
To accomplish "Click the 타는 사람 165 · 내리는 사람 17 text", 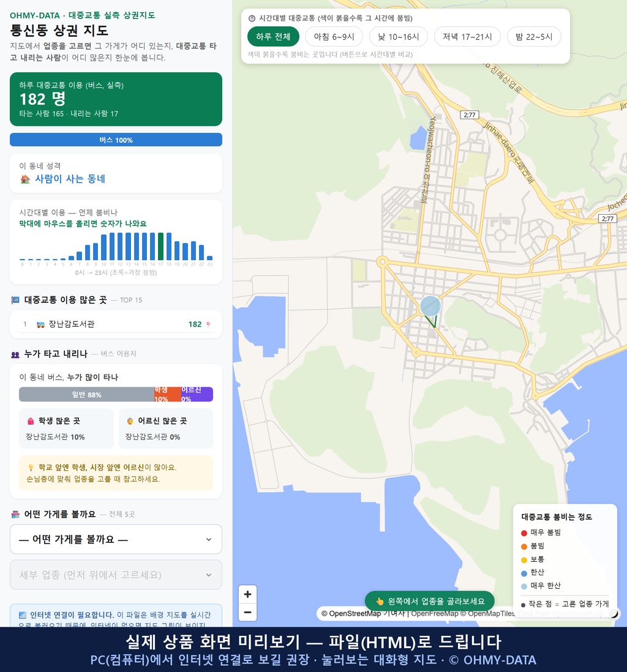I will (x=69, y=114).
